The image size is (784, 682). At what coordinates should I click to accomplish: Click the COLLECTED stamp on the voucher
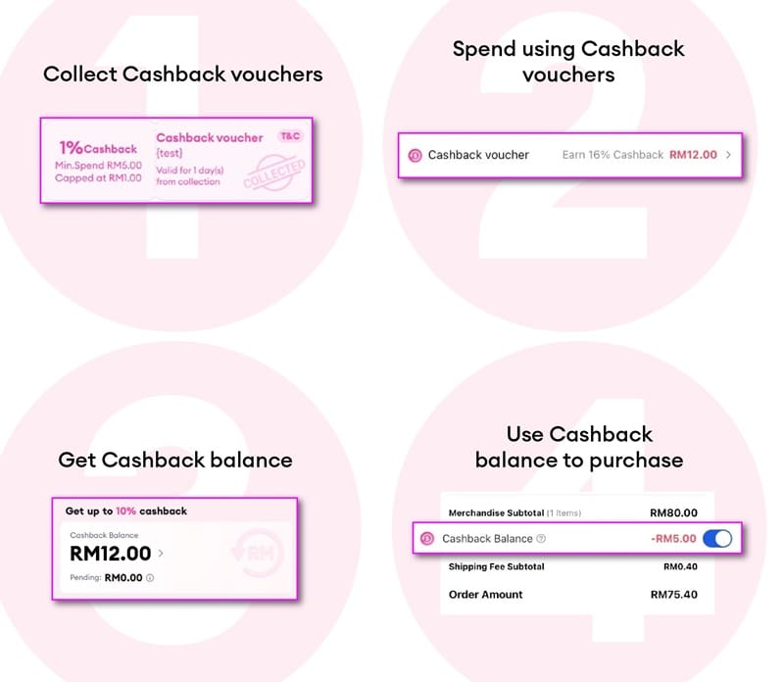[275, 172]
